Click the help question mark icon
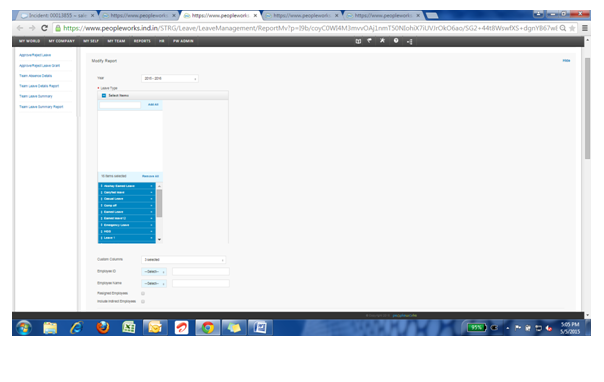This screenshot has width=604, height=382. point(396,41)
